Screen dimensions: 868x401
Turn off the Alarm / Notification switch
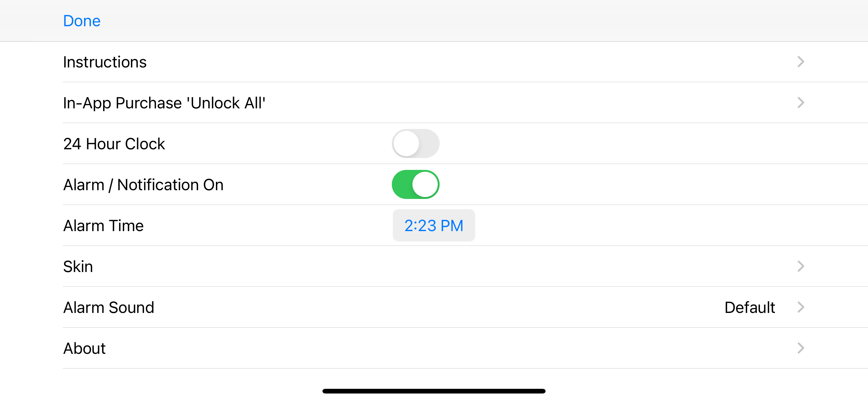(416, 185)
